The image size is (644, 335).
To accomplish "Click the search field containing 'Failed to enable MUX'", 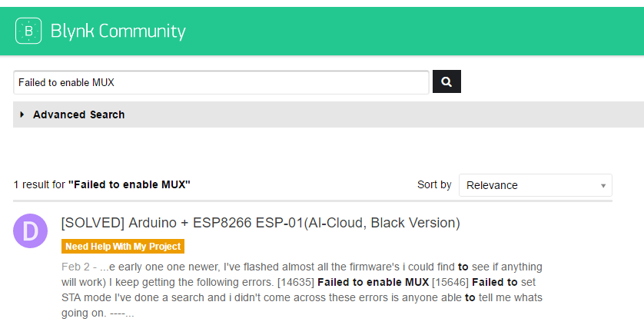I will point(221,82).
